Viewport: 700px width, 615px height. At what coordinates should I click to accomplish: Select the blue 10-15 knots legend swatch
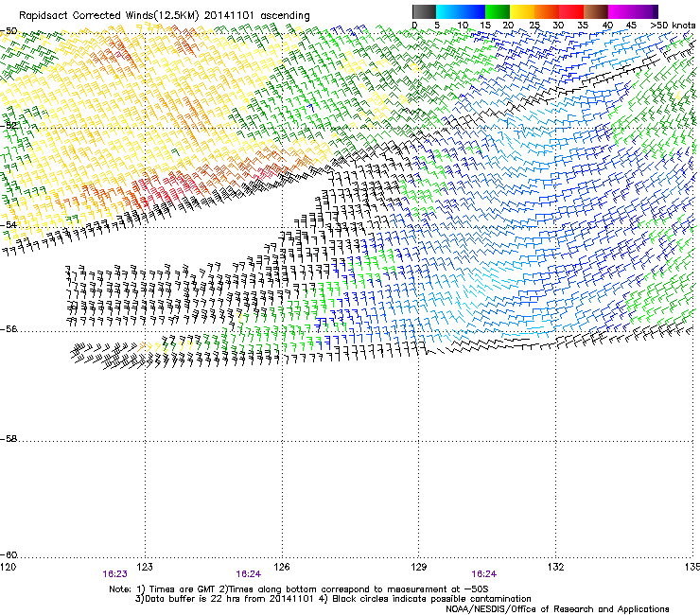473,11
